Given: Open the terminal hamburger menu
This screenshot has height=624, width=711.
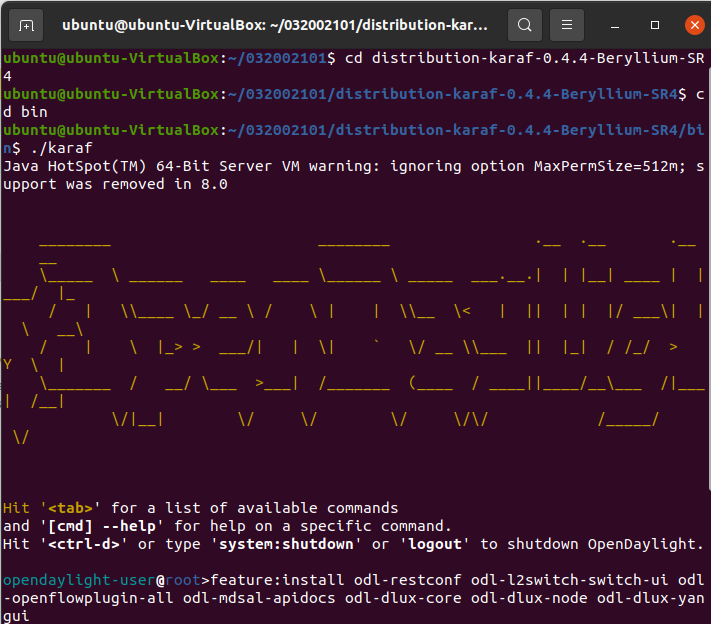Looking at the screenshot, I should [567, 25].
